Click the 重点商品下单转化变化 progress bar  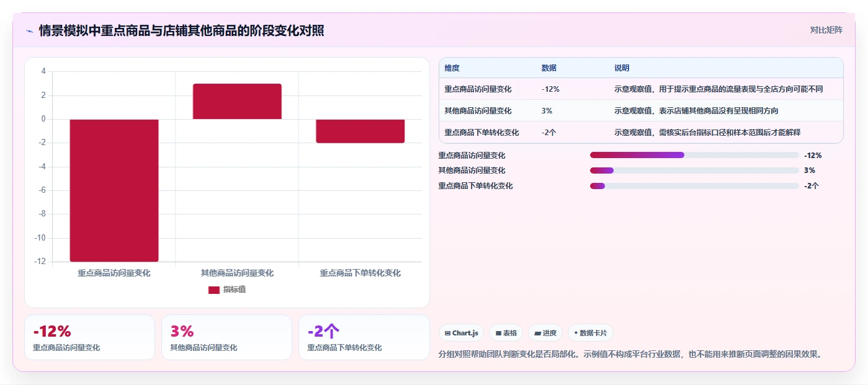tap(694, 186)
